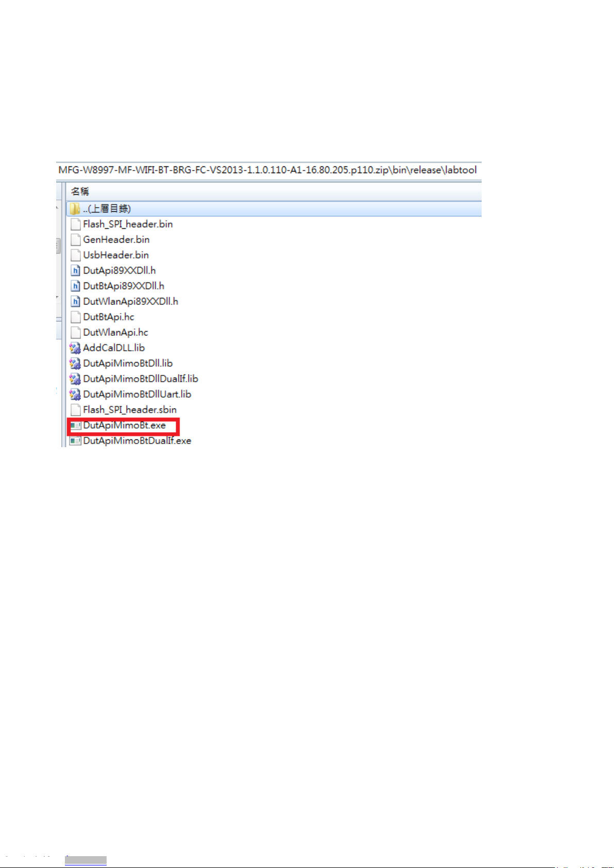Viewport: 614px width, 868px height.
Task: Click the DutApiMimoBtDllUart.lib library icon
Action: click(x=75, y=394)
